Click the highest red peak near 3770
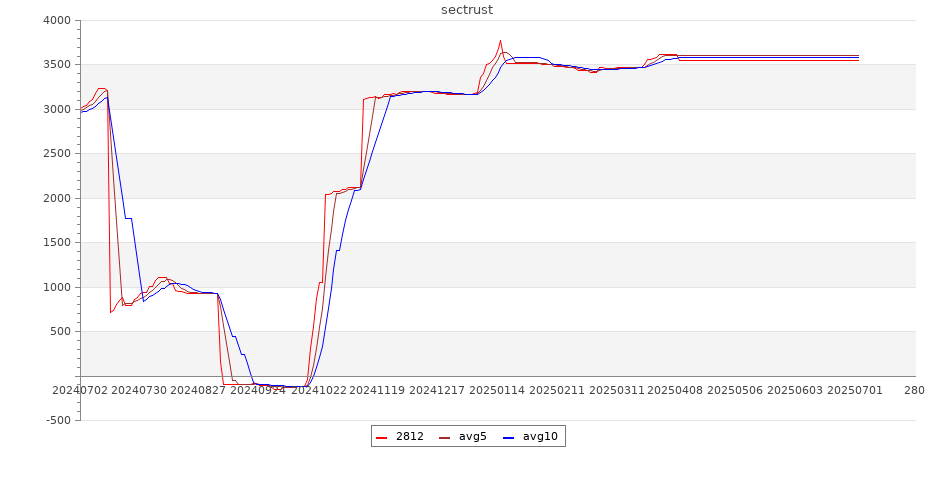This screenshot has width=935, height=500. point(500,41)
